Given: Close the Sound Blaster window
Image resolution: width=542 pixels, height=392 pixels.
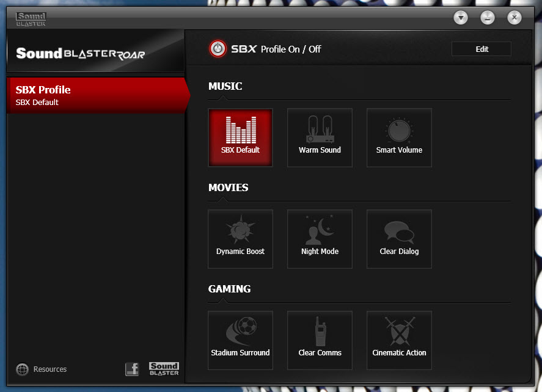Looking at the screenshot, I should 515,17.
